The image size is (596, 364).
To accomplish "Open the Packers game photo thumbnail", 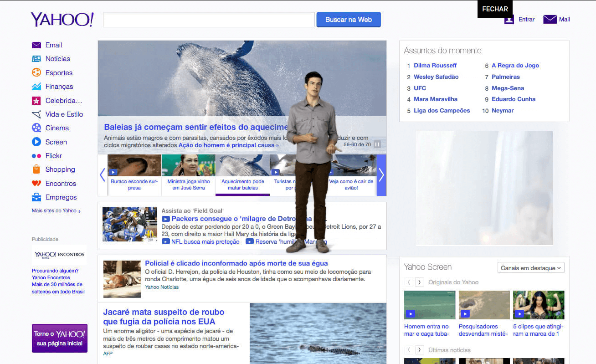I will click(130, 224).
